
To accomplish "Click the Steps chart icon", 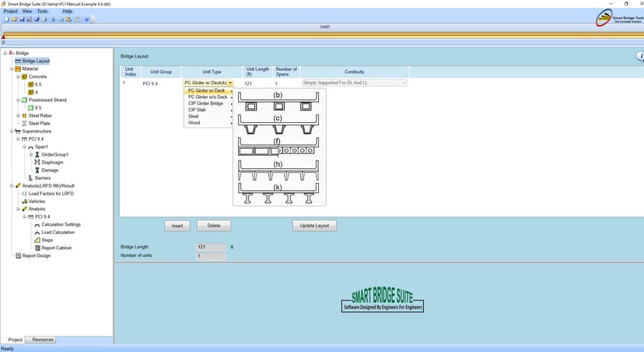I will (x=37, y=240).
